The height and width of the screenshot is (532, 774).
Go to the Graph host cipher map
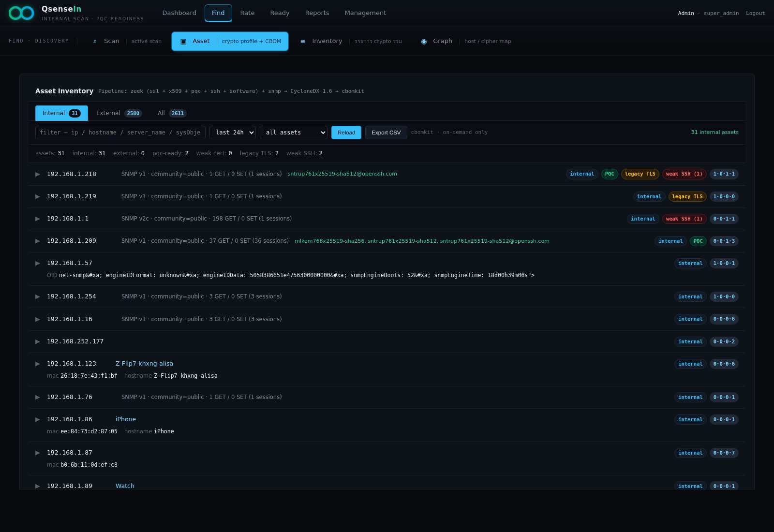pyautogui.click(x=466, y=41)
